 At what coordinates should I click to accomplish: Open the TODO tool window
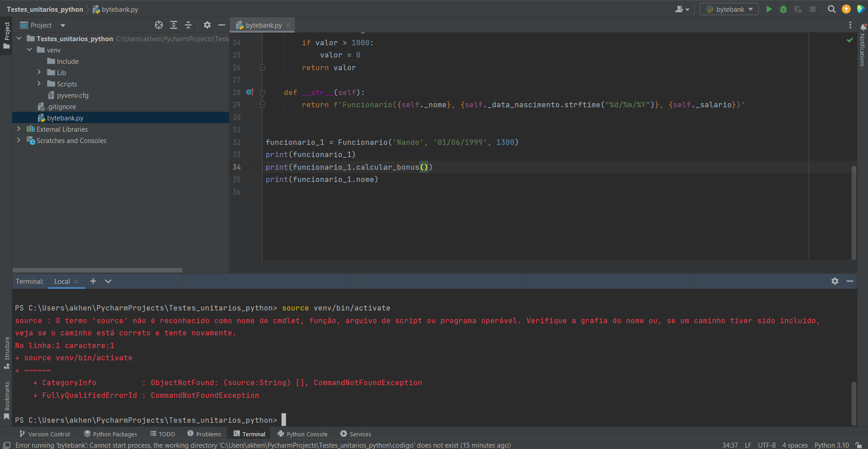162,434
